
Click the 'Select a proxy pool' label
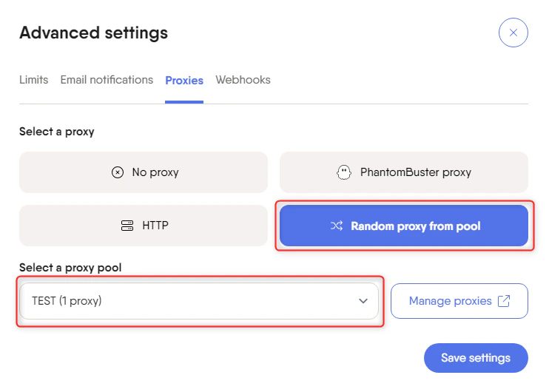click(x=70, y=267)
